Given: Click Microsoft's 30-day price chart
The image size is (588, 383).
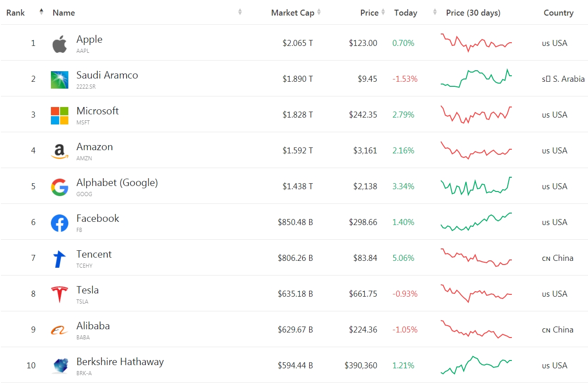Looking at the screenshot, I should click(476, 114).
